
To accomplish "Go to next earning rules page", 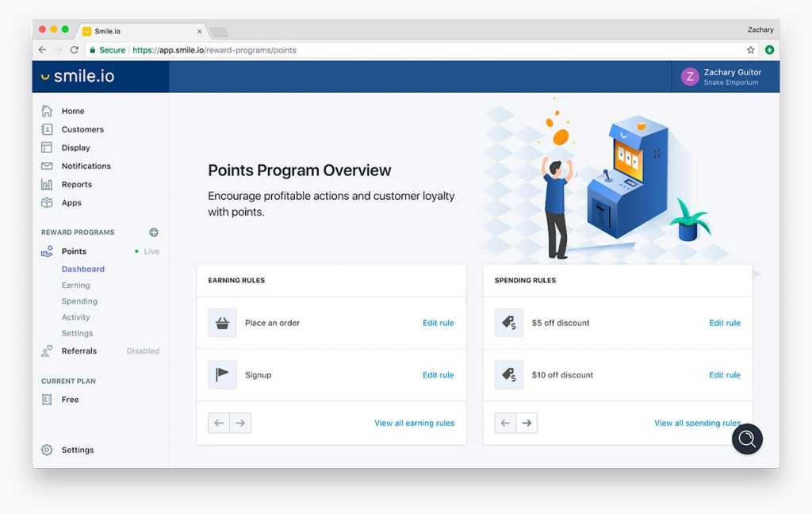I will click(x=240, y=424).
